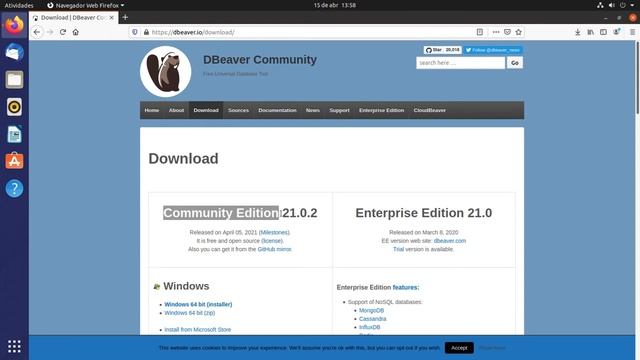This screenshot has height=360, width=640.
Task: Go back with the browser back arrow
Action: click(37, 32)
